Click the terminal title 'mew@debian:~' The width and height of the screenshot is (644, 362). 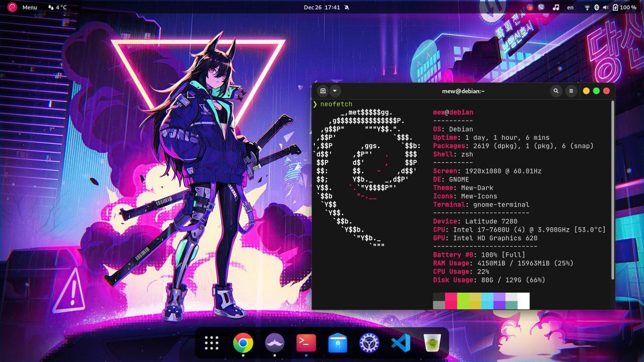(463, 91)
